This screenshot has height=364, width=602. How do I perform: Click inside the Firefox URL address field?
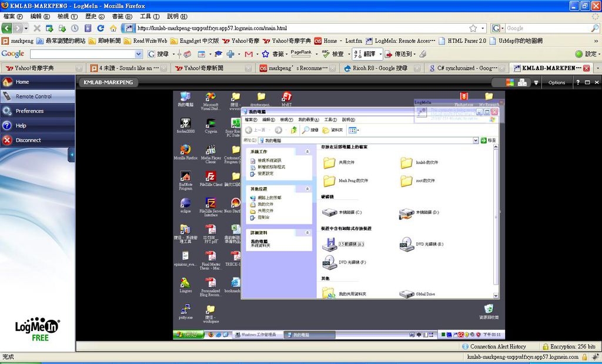click(302, 28)
